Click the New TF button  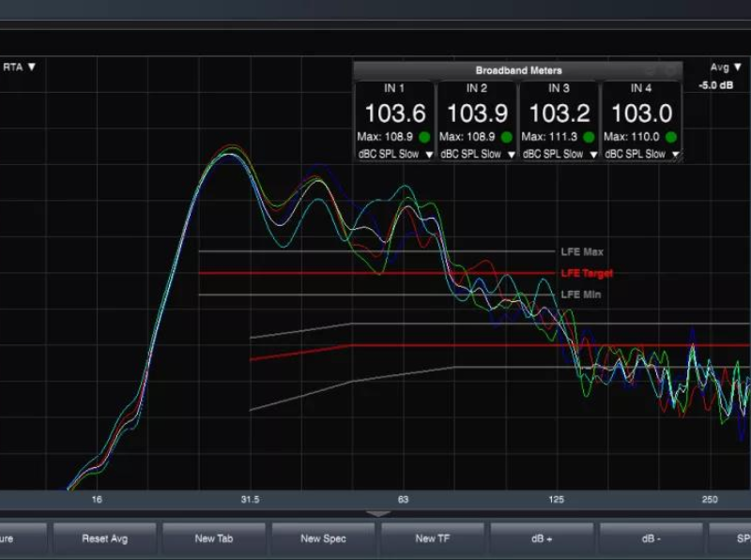coord(432,538)
